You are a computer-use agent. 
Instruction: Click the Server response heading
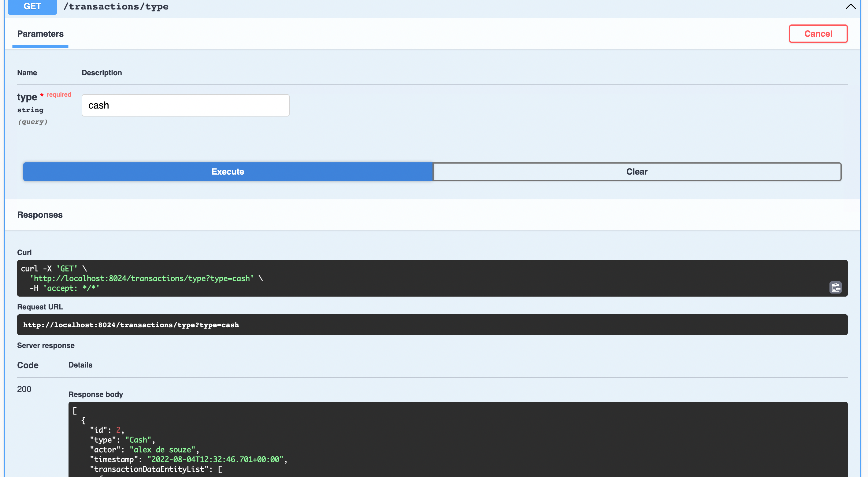pos(46,345)
